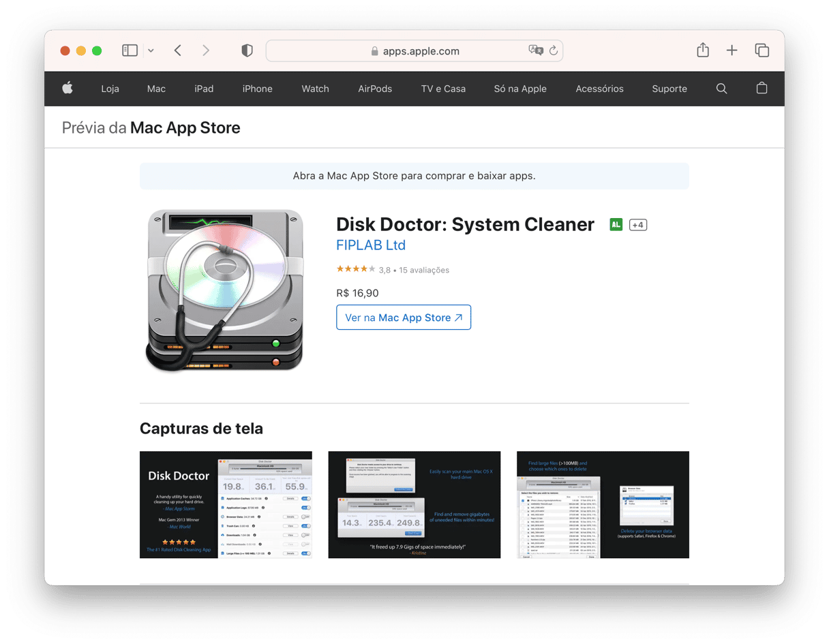Open the Share menu

[703, 50]
